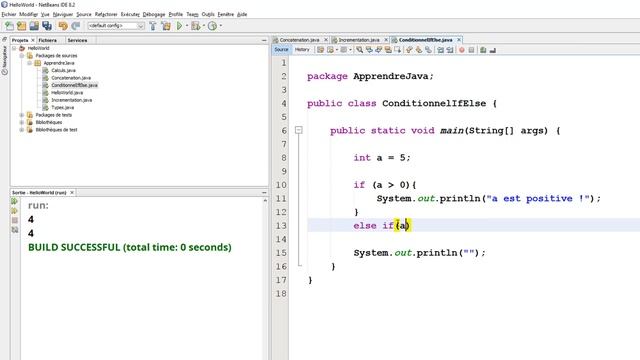Viewport: 640px width, 360px height.
Task: Collapse main method code fold
Action: pos(299,130)
